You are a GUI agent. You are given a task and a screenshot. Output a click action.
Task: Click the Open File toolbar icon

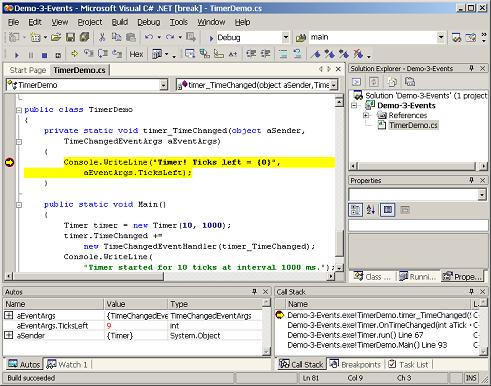[x=56, y=37]
